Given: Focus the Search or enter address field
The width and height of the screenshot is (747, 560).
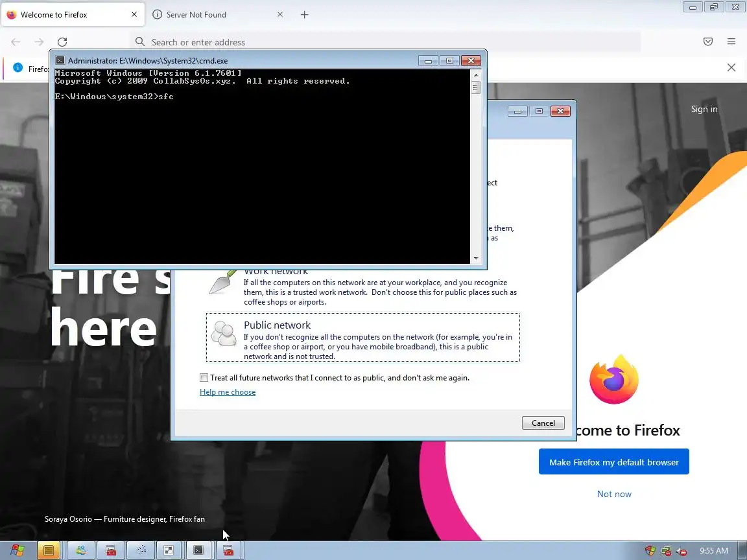Looking at the screenshot, I should (x=385, y=42).
